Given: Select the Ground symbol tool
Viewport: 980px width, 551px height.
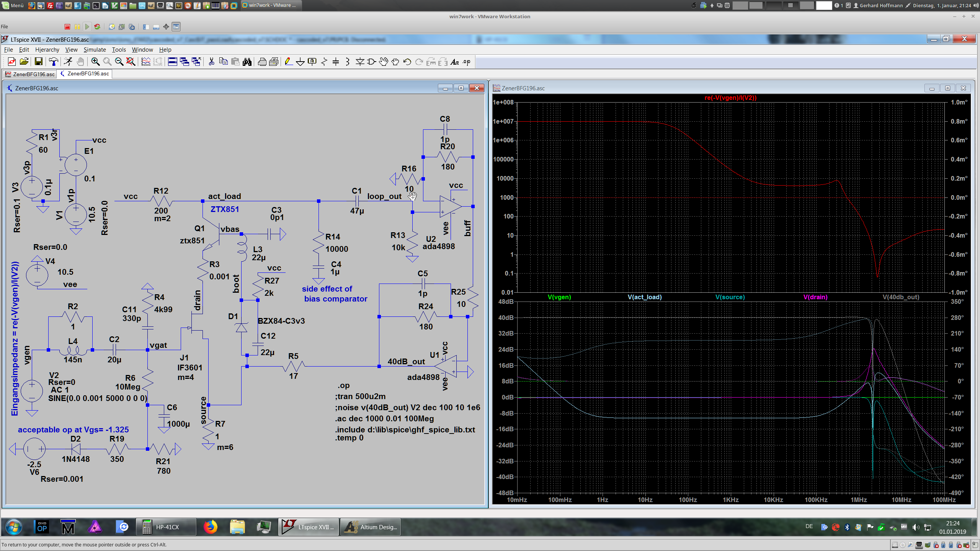Looking at the screenshot, I should pyautogui.click(x=301, y=62).
